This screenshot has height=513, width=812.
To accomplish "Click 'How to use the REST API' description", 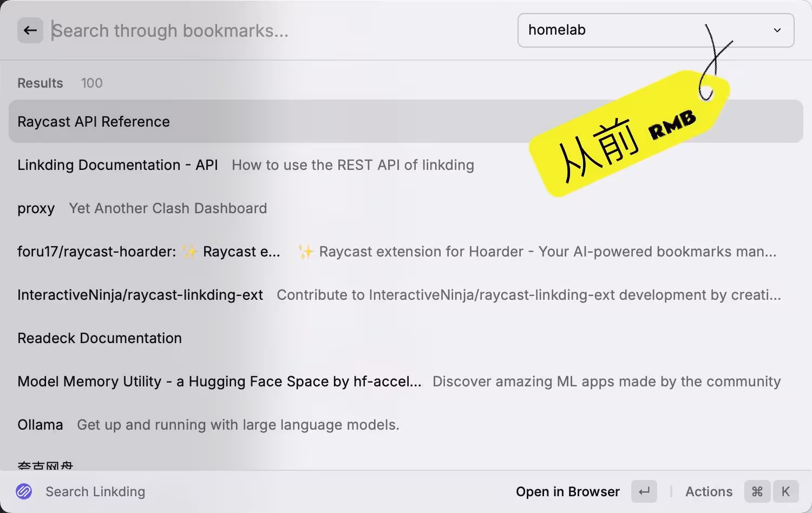I will [x=353, y=165].
